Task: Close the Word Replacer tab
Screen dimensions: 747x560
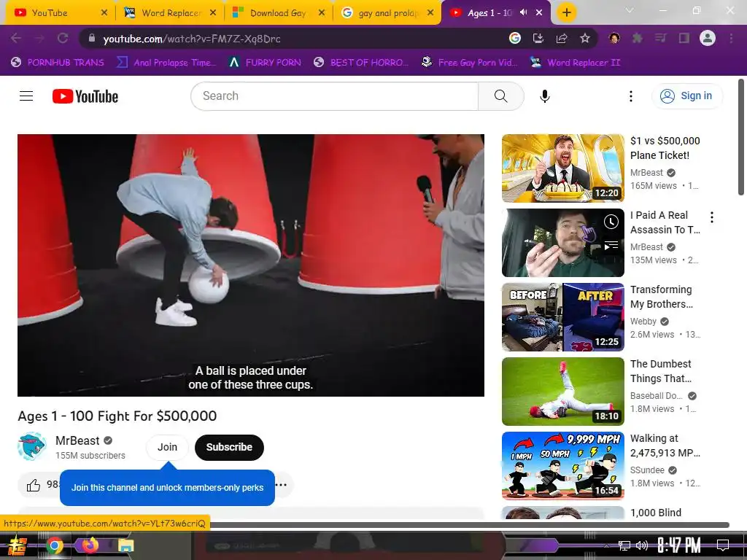Action: coord(213,13)
